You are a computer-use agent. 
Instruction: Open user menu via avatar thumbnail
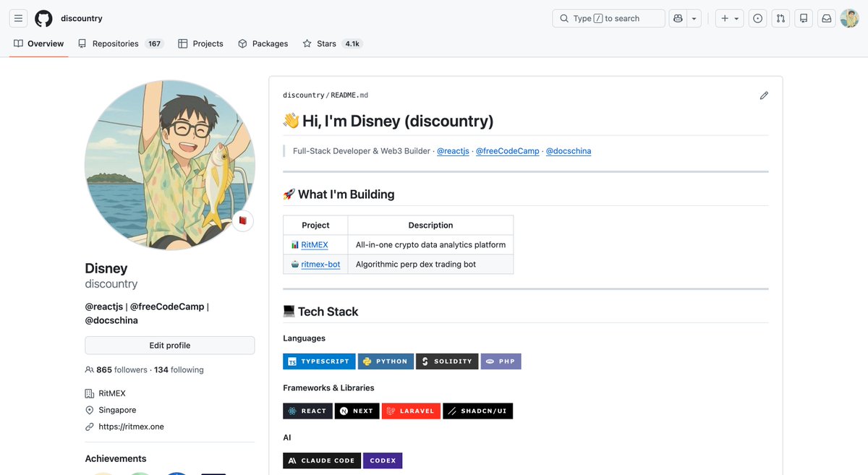pyautogui.click(x=849, y=18)
